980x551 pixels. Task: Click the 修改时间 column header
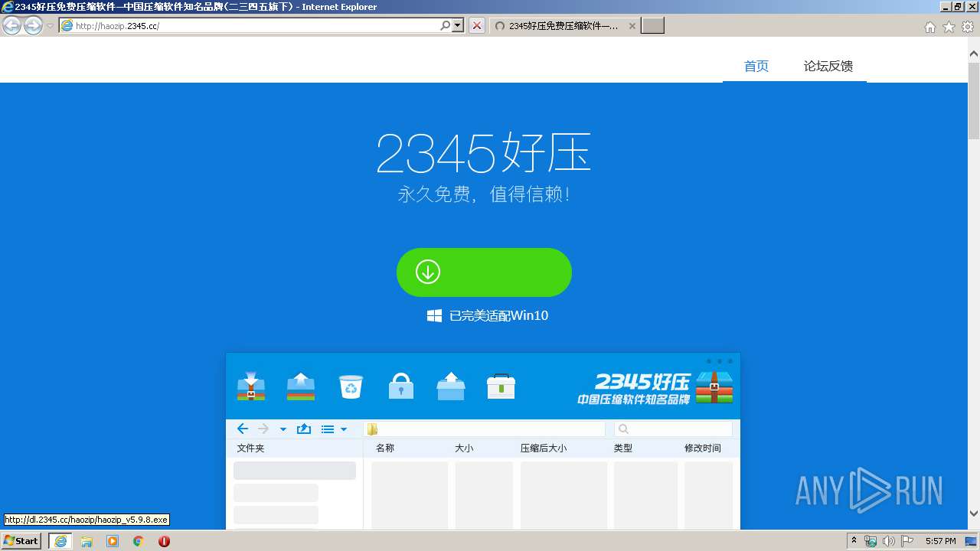(703, 448)
